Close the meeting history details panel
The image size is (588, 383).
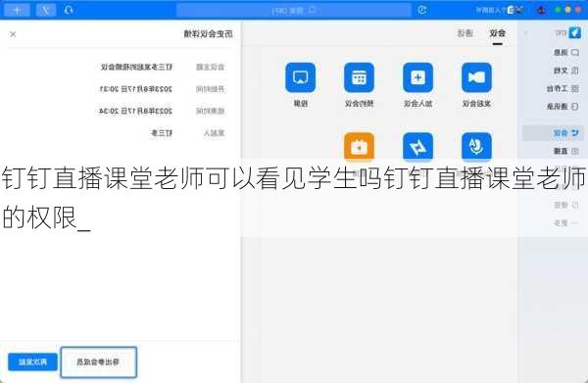(13, 34)
